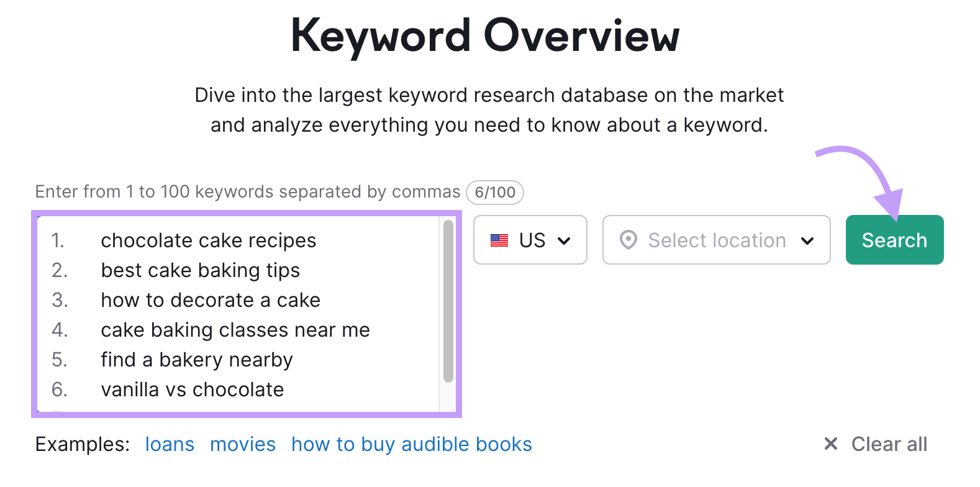The width and height of the screenshot is (980, 487).
Task: Click the find a bakery nearby keyword
Action: coord(196,360)
